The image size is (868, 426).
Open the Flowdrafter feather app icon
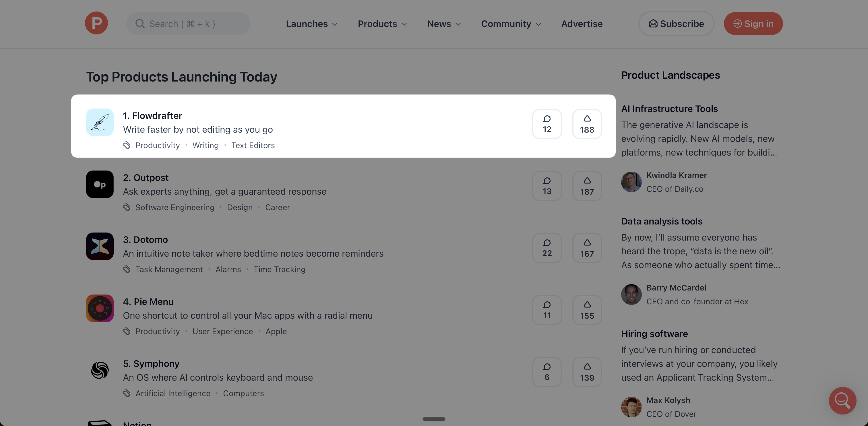pos(100,122)
